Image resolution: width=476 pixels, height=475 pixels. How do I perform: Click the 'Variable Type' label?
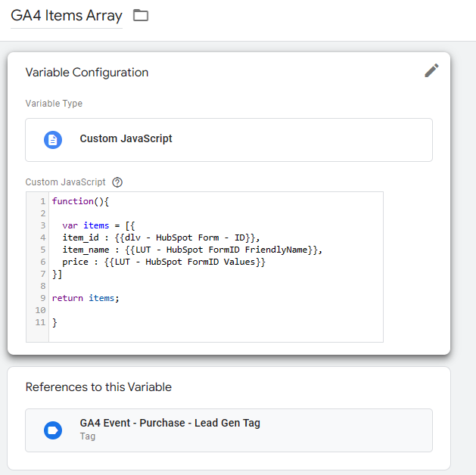point(54,104)
